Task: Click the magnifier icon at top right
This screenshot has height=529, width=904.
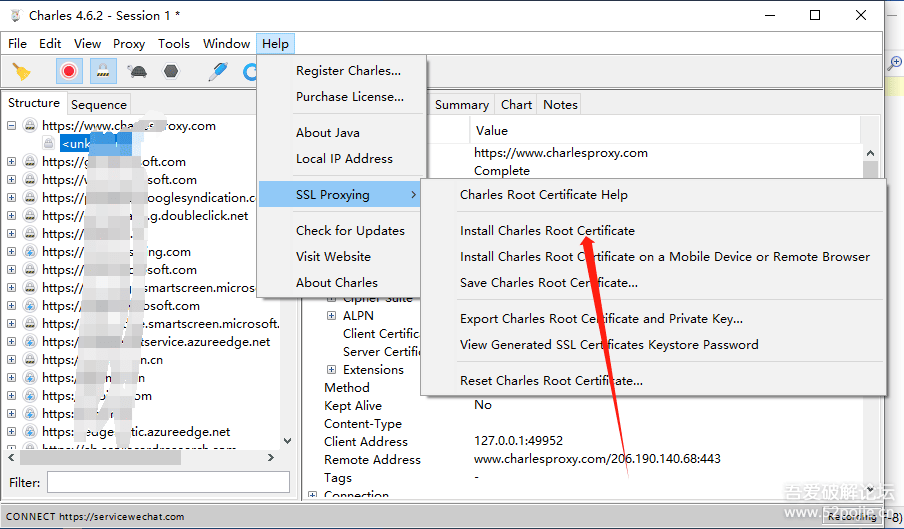Action: click(894, 63)
